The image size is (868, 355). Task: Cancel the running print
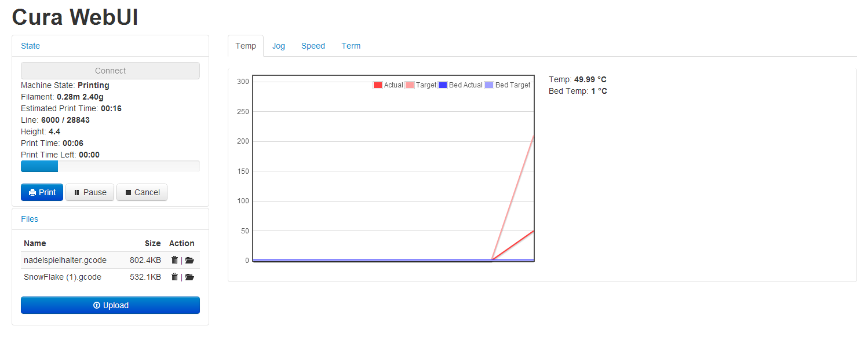(x=142, y=192)
